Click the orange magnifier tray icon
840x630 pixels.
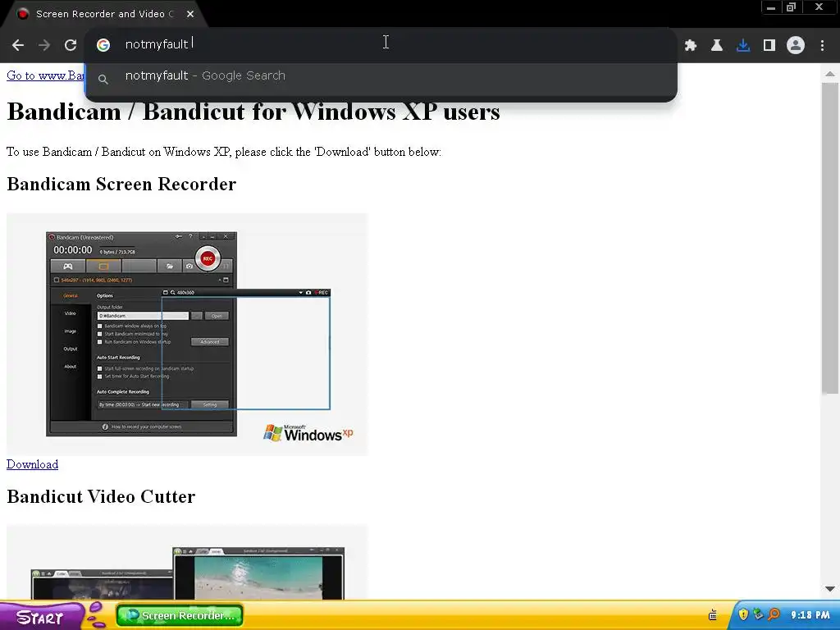click(774, 614)
